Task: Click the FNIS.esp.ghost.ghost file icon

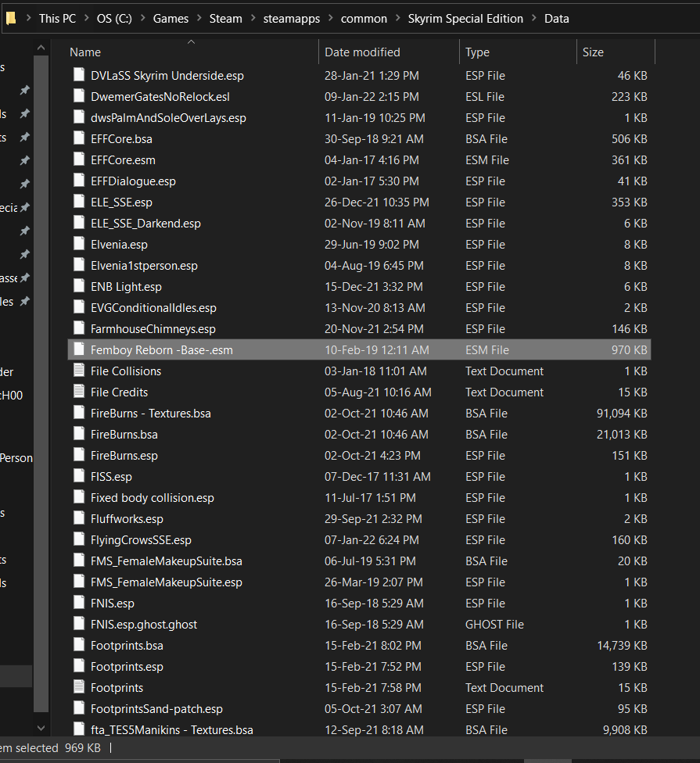Action: pyautogui.click(x=79, y=624)
